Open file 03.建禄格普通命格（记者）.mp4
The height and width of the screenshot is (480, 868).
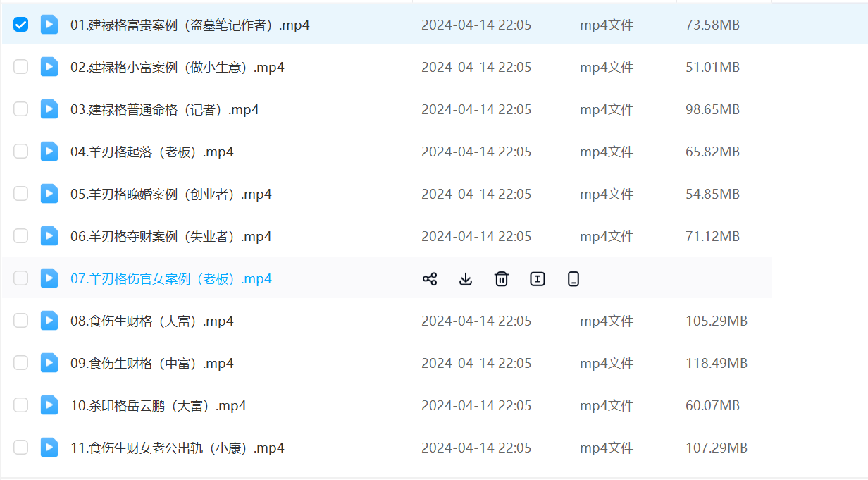coord(164,110)
